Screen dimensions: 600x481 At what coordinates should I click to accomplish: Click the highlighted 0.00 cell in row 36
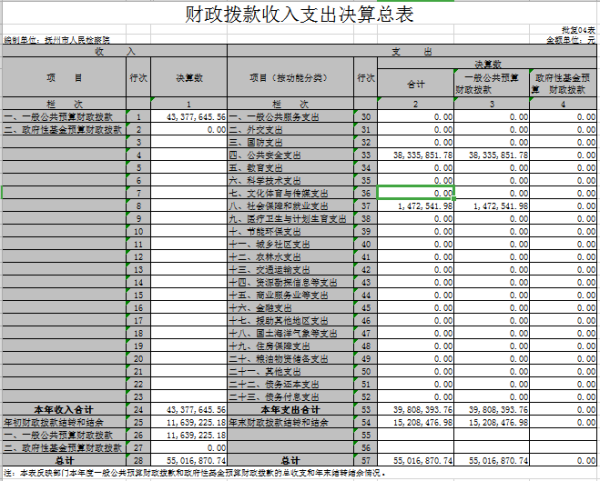click(x=416, y=193)
